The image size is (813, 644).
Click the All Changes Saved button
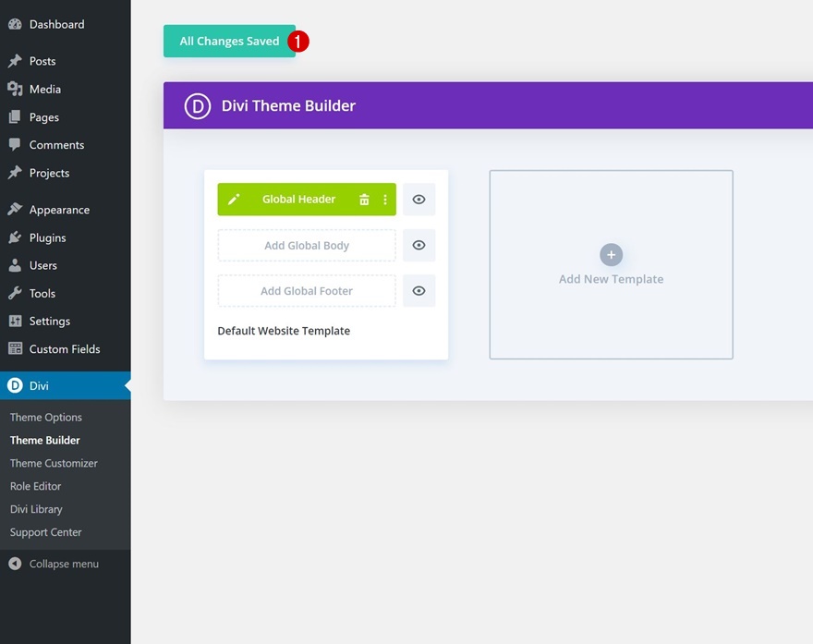229,41
